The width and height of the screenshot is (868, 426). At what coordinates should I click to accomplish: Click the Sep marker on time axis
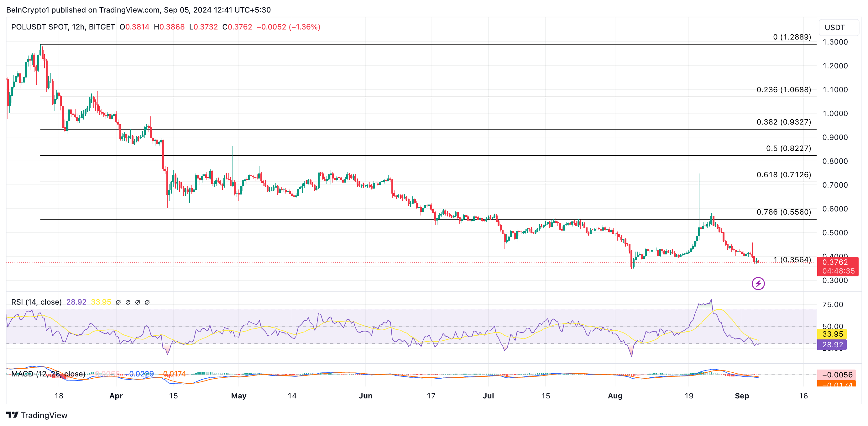tap(742, 396)
